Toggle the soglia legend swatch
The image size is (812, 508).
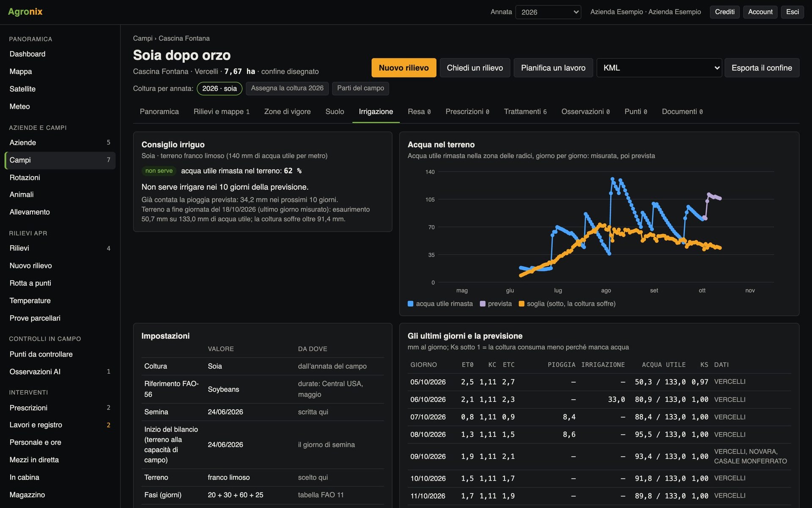click(521, 304)
